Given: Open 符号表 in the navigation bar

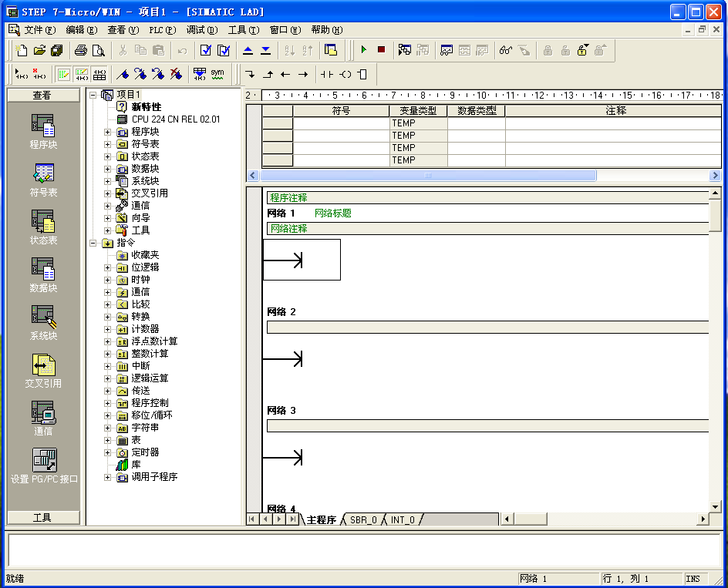Looking at the screenshot, I should (43, 180).
